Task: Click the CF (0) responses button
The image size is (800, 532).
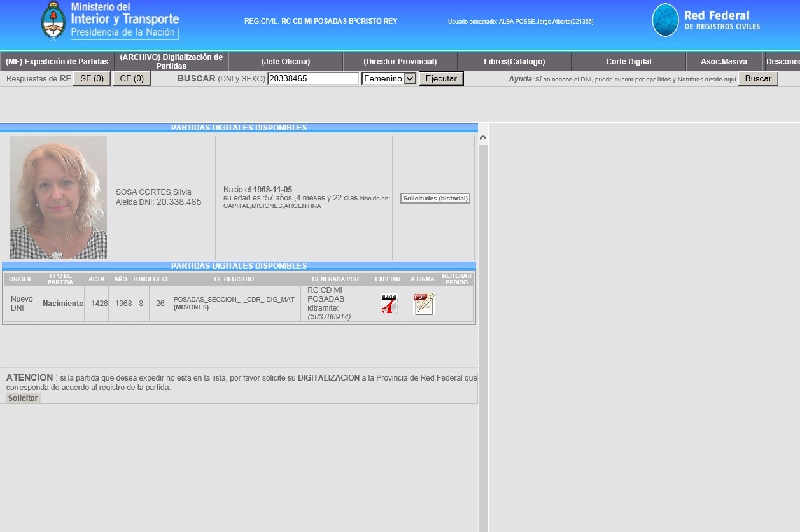Action: click(x=132, y=79)
